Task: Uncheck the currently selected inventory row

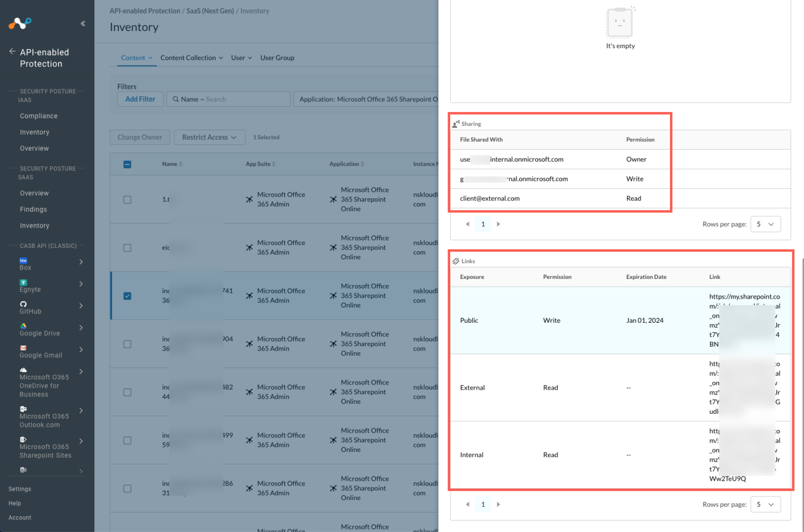Action: click(127, 296)
